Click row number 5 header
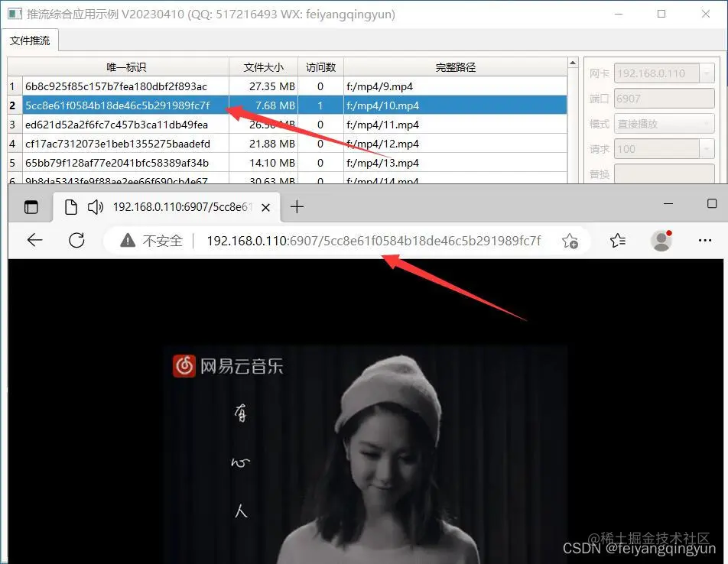728x564 pixels. pyautogui.click(x=15, y=163)
